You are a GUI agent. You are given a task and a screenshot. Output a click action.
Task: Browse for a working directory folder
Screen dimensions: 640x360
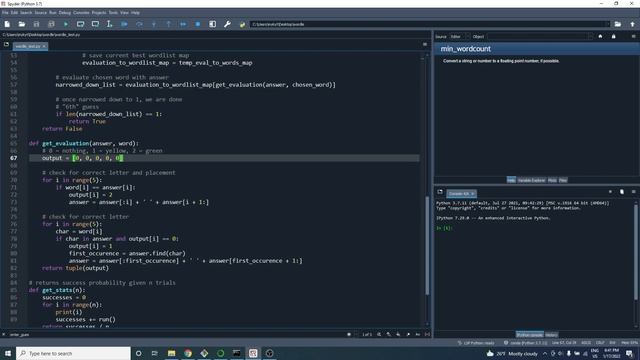[618, 24]
